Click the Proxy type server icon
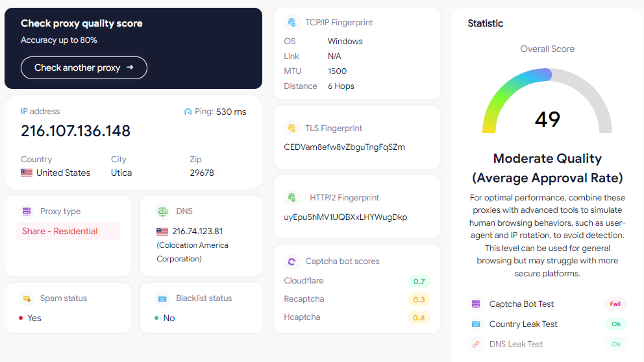Image resolution: width=644 pixels, height=362 pixels. point(27,211)
